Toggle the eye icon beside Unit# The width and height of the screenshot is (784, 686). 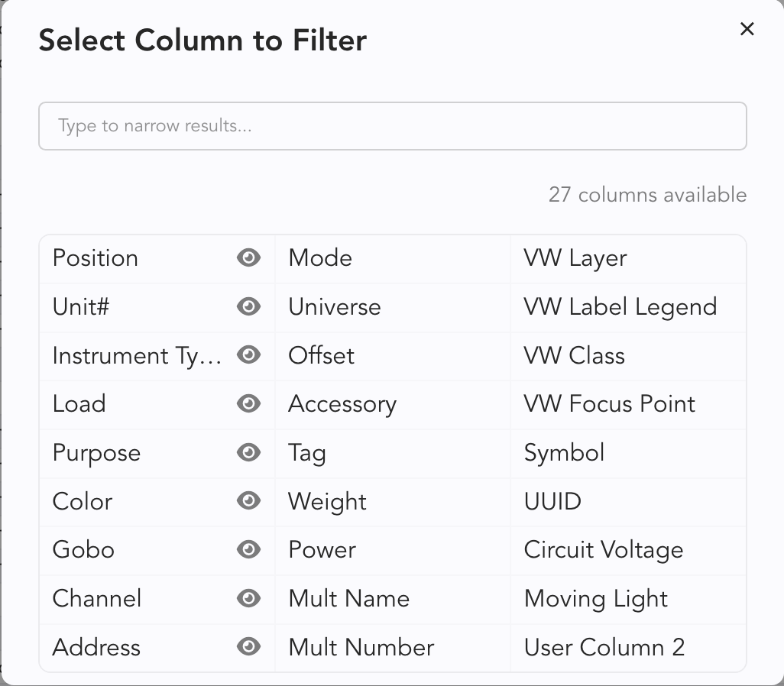[248, 307]
